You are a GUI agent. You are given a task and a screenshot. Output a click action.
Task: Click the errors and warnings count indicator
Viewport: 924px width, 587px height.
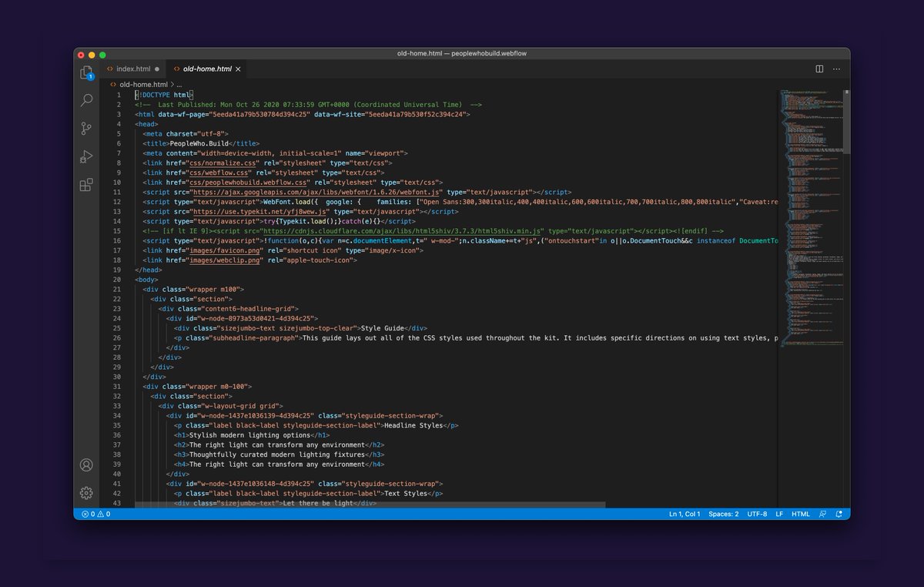(x=95, y=514)
